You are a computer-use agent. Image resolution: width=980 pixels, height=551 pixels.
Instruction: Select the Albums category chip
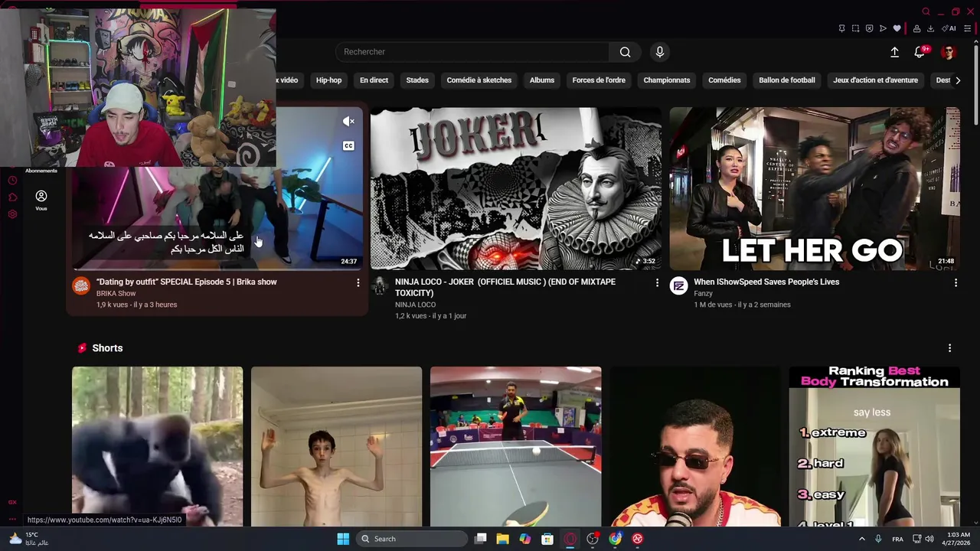[x=542, y=80]
